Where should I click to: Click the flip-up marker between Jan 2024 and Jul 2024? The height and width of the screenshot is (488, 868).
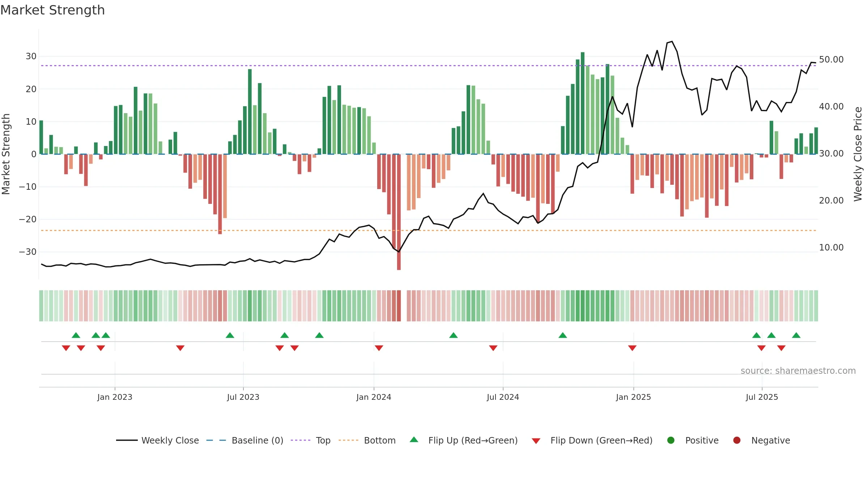pyautogui.click(x=454, y=335)
